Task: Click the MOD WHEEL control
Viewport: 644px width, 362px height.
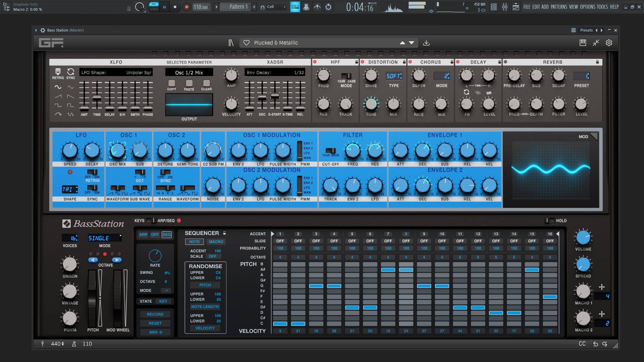Action: click(118, 298)
